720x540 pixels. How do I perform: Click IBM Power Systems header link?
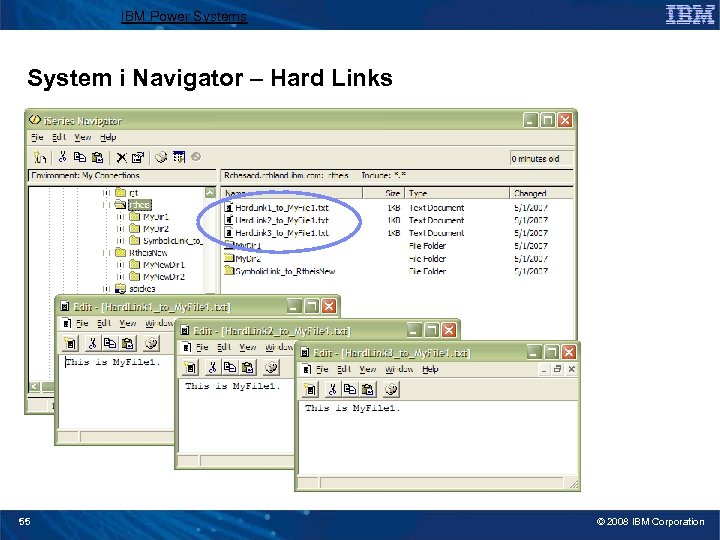click(184, 17)
